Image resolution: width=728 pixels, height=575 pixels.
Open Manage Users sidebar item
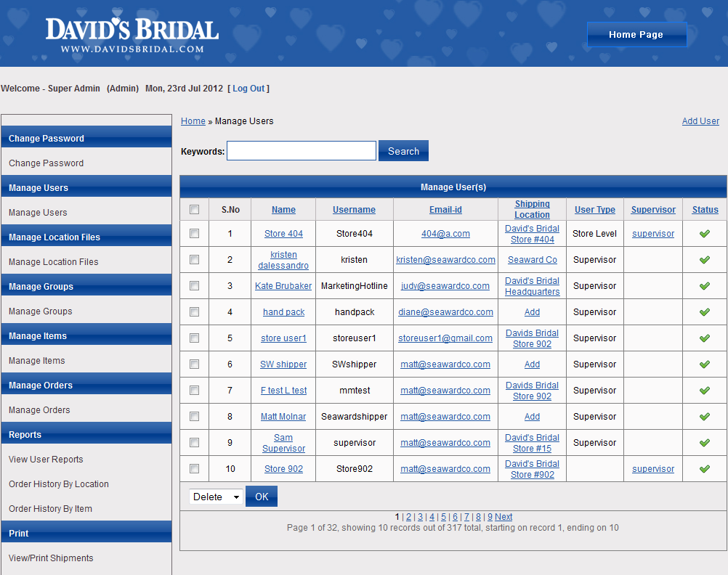[38, 212]
